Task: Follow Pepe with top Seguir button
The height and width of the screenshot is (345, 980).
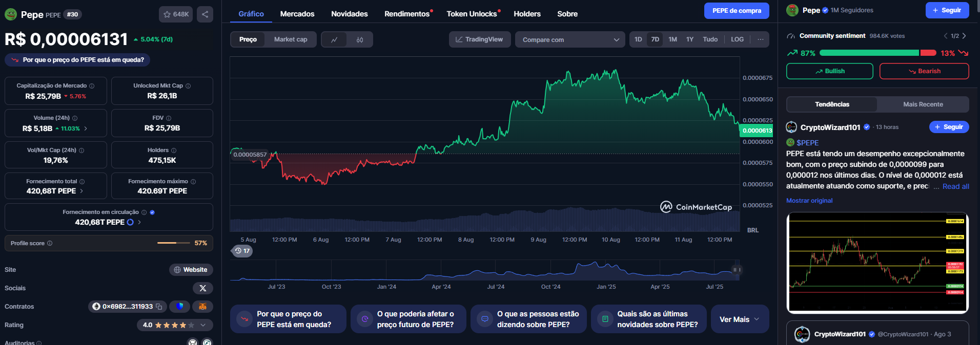Action: click(x=947, y=10)
